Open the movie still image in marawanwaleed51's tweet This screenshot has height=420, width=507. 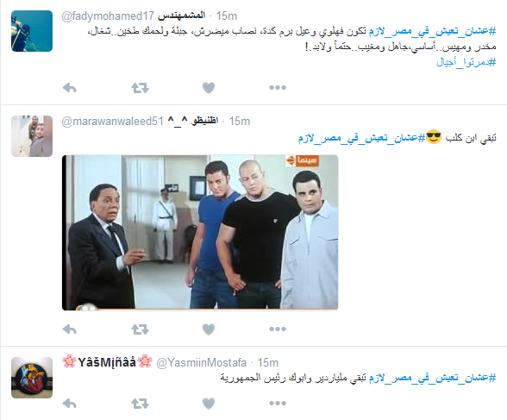(x=200, y=233)
